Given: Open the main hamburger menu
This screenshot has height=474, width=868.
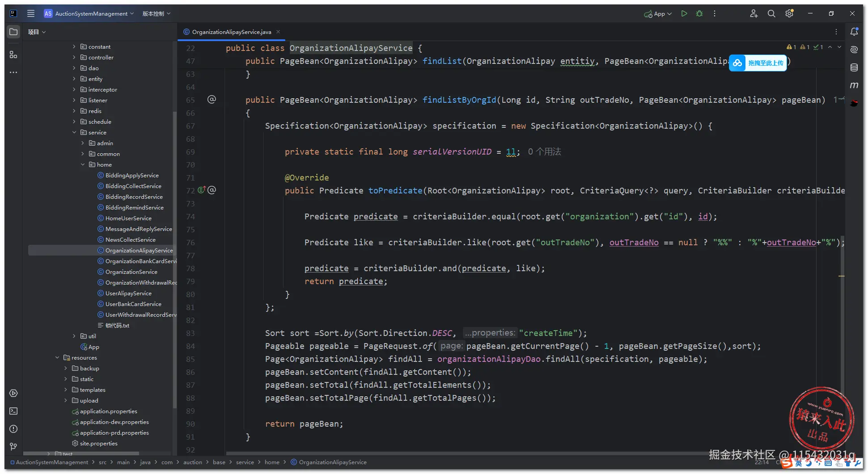Looking at the screenshot, I should 31,13.
